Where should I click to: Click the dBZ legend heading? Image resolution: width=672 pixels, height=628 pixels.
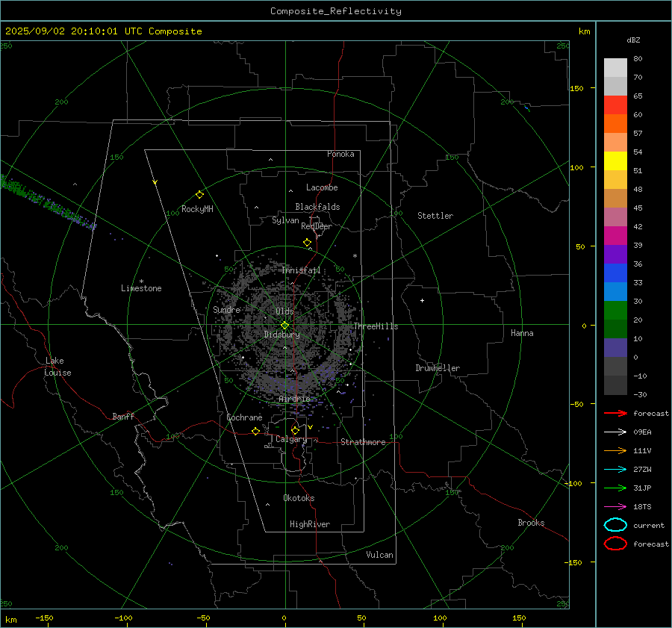[633, 40]
